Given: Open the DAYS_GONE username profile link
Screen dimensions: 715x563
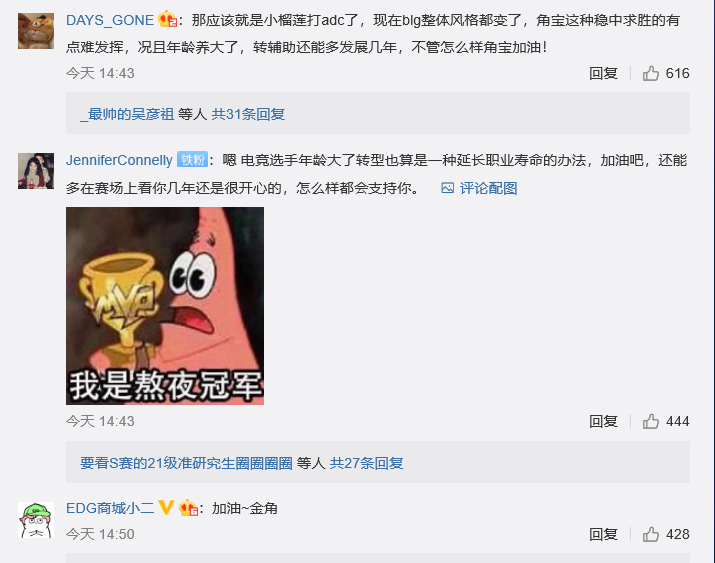Looking at the screenshot, I should (x=110, y=20).
